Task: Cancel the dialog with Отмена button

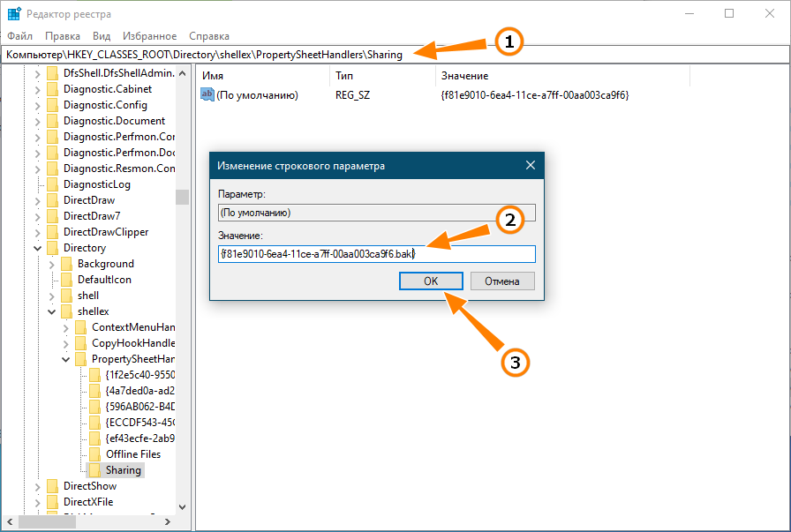Action: 502,281
